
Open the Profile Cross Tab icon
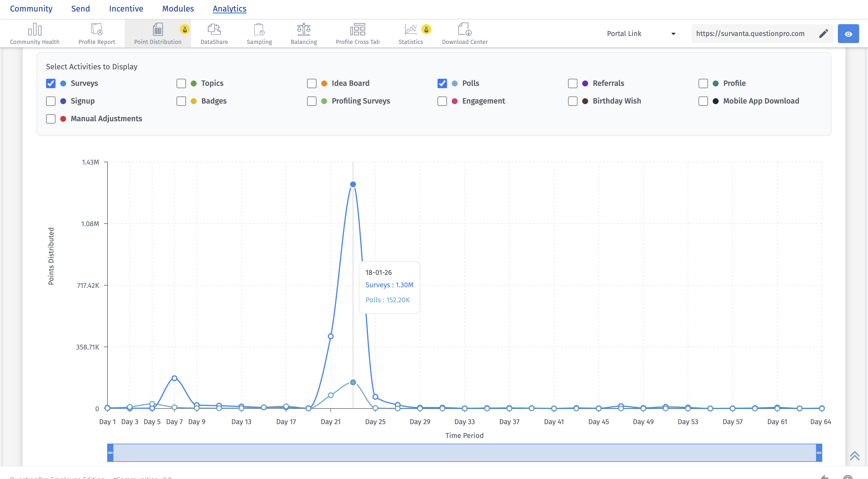[x=358, y=29]
